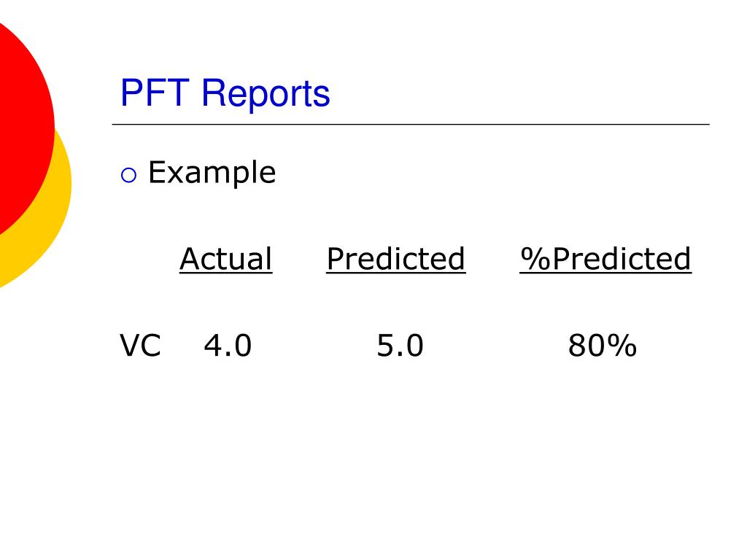This screenshot has height=560, width=747.
Task: Click the underlined 'Actual' column heading
Action: [x=226, y=260]
